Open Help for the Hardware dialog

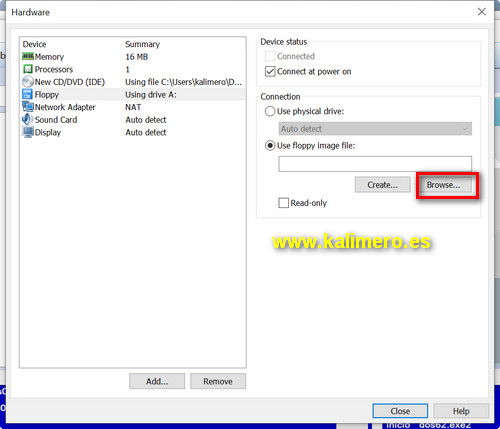(x=461, y=411)
